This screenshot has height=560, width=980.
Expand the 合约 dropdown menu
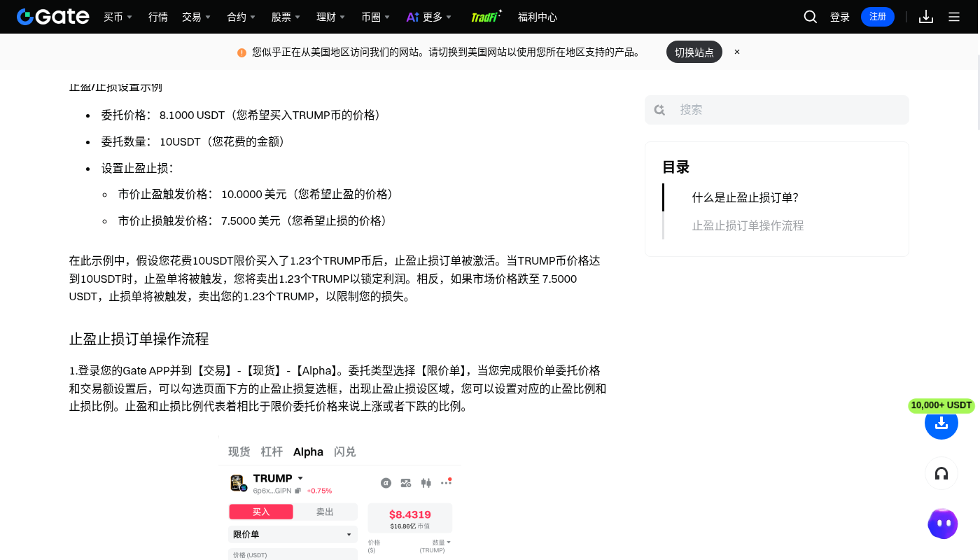[241, 17]
